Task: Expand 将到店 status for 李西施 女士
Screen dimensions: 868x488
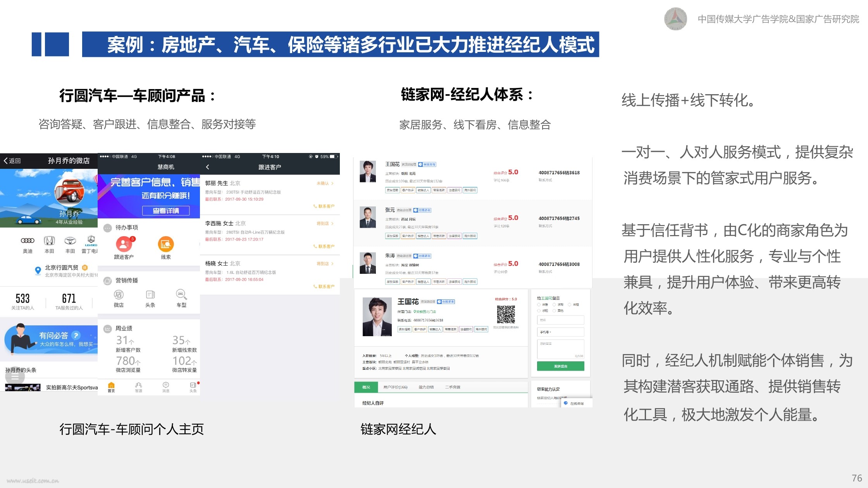Action: pyautogui.click(x=325, y=223)
